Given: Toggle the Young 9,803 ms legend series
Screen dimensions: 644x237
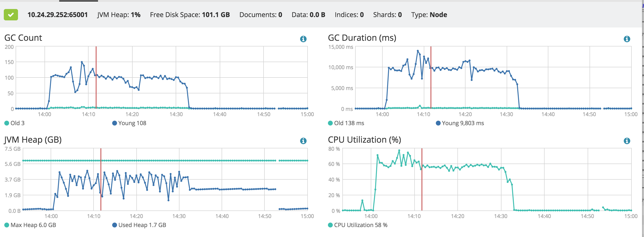Looking at the screenshot, I should coord(460,123).
